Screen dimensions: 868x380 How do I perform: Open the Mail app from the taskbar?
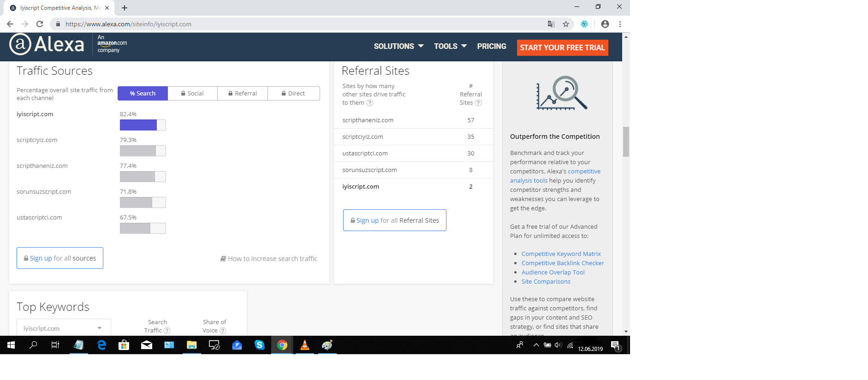click(147, 345)
